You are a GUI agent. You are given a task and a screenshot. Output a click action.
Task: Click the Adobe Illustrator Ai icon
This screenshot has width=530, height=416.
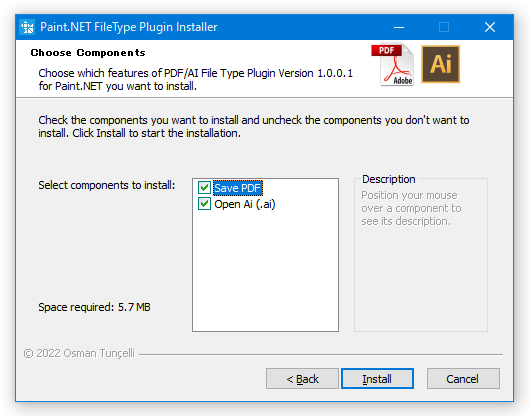click(x=440, y=64)
